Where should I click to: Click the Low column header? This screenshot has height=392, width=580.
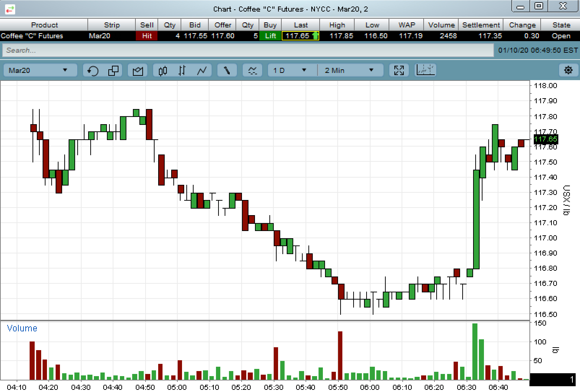coord(372,25)
